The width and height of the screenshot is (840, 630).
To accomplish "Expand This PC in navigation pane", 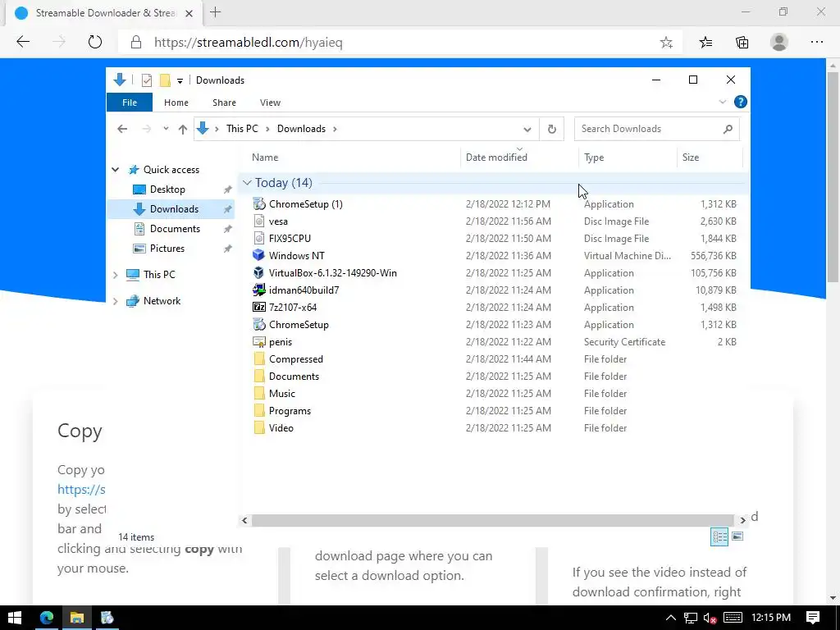I will pyautogui.click(x=115, y=275).
